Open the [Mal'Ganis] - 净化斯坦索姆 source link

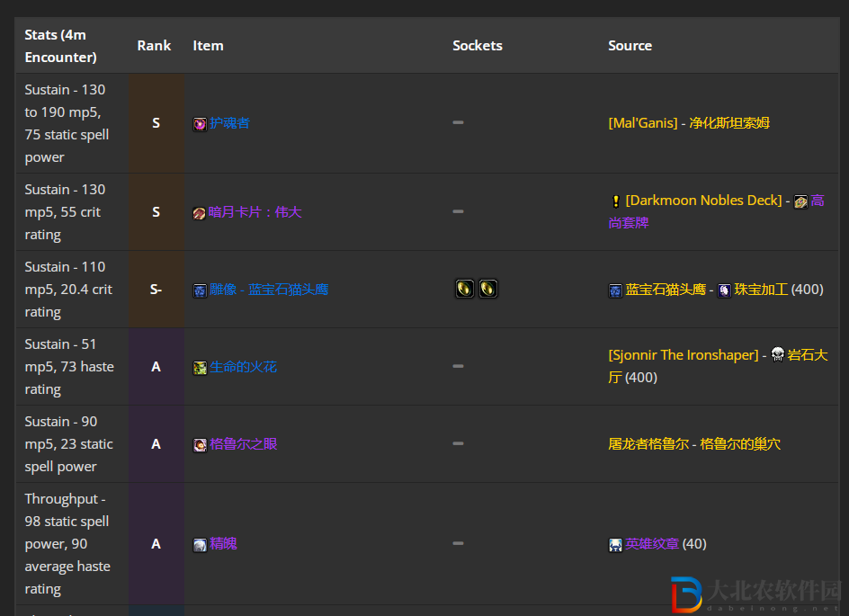click(x=689, y=123)
